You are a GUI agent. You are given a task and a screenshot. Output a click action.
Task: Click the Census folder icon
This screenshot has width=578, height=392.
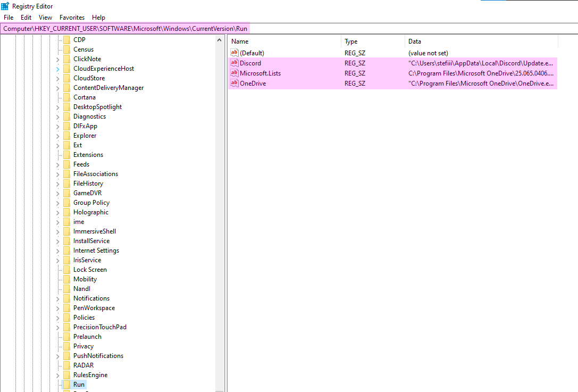click(x=66, y=49)
